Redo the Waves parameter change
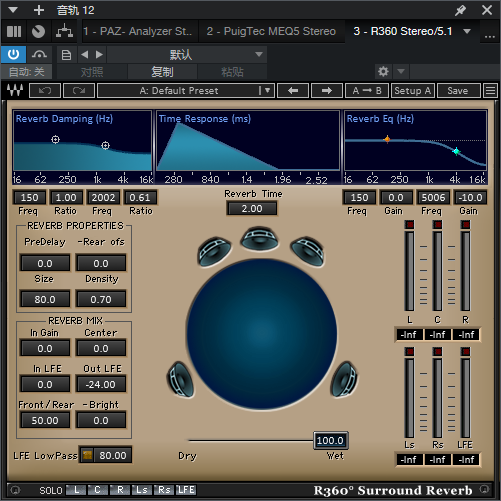The height and width of the screenshot is (501, 501). click(x=79, y=90)
